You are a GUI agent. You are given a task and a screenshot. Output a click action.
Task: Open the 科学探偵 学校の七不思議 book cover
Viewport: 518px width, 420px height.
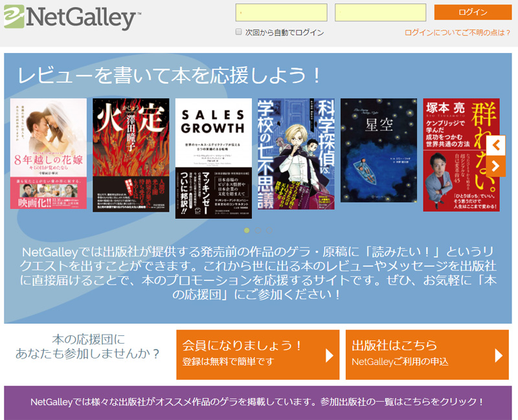[x=296, y=154]
